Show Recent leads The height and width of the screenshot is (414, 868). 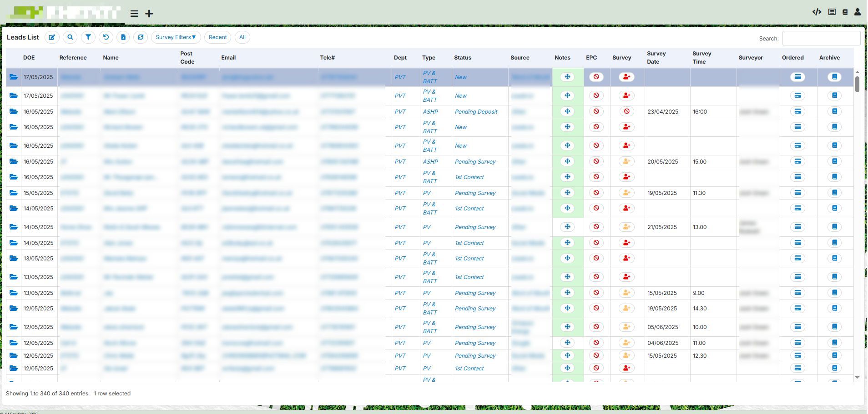point(217,37)
